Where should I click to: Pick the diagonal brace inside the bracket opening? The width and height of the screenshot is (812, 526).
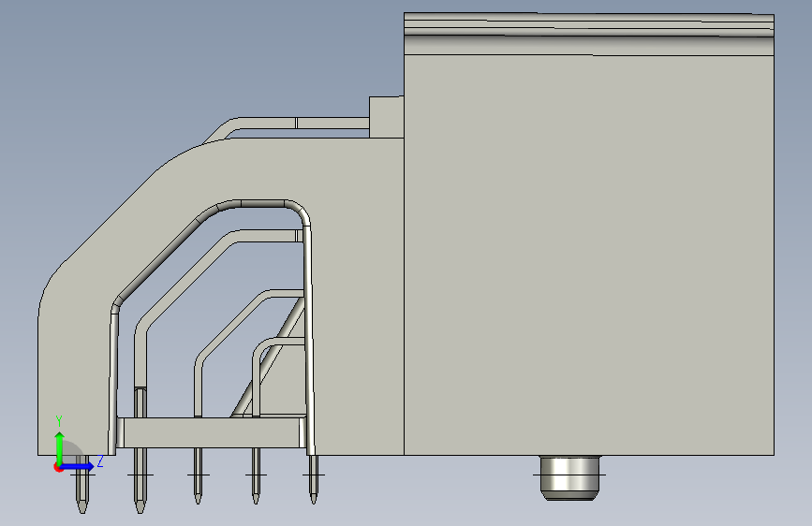coord(270,358)
